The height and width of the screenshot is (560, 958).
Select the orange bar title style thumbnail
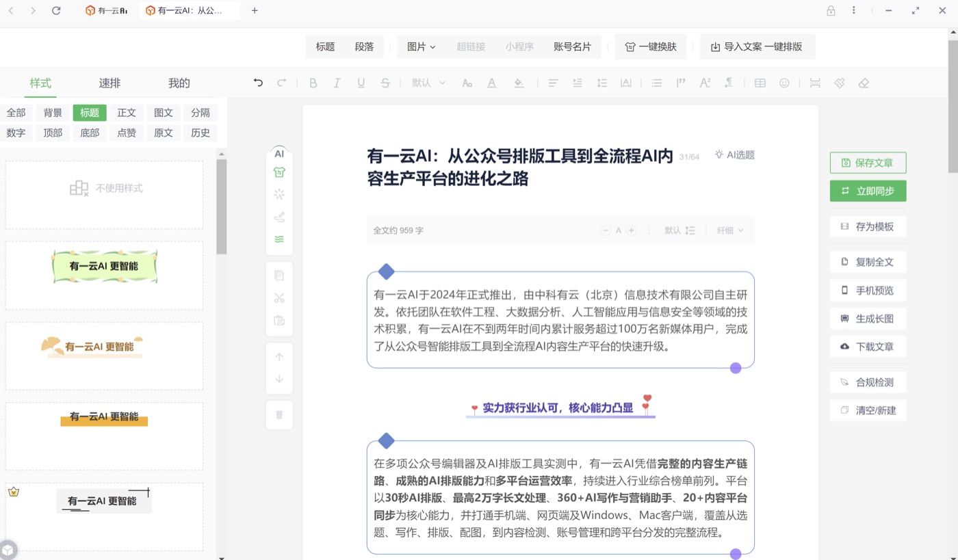(x=104, y=436)
